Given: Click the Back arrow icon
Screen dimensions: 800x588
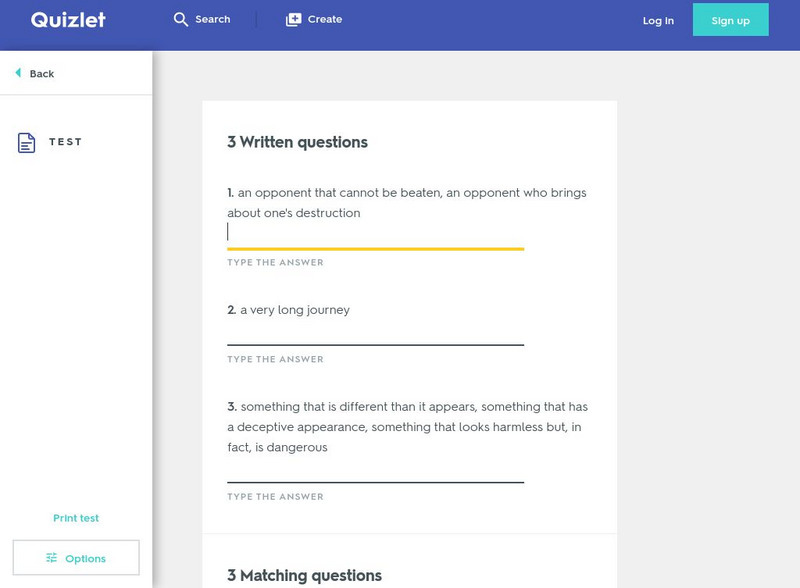Looking at the screenshot, I should point(18,73).
